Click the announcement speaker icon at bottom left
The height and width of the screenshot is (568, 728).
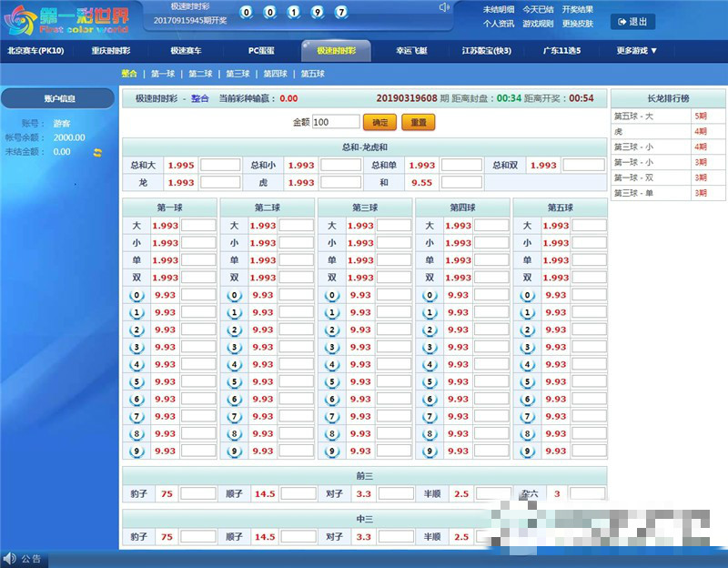pyautogui.click(x=10, y=558)
